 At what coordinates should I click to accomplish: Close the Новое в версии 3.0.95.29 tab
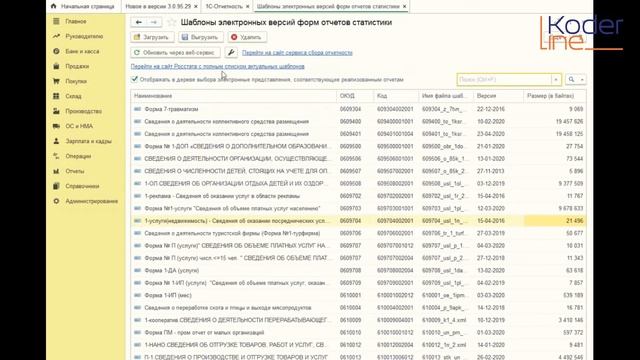pos(196,7)
